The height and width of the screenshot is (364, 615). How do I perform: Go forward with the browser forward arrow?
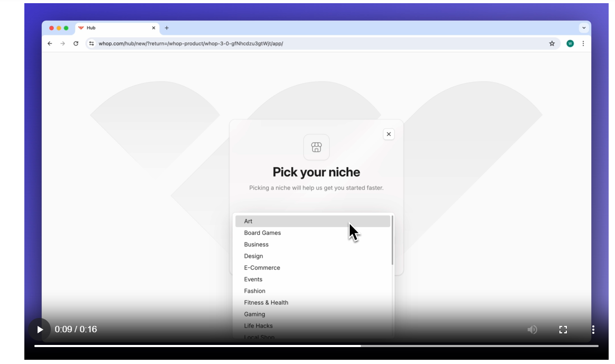[x=63, y=43]
